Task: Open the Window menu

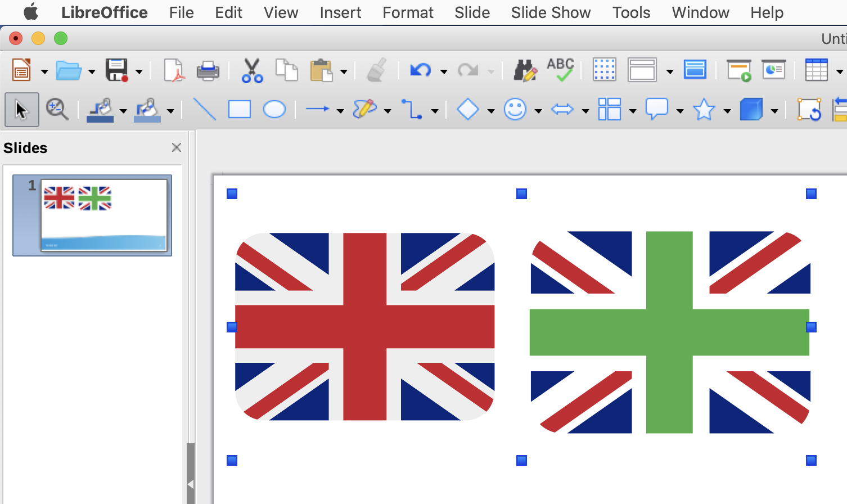Action: pyautogui.click(x=701, y=12)
